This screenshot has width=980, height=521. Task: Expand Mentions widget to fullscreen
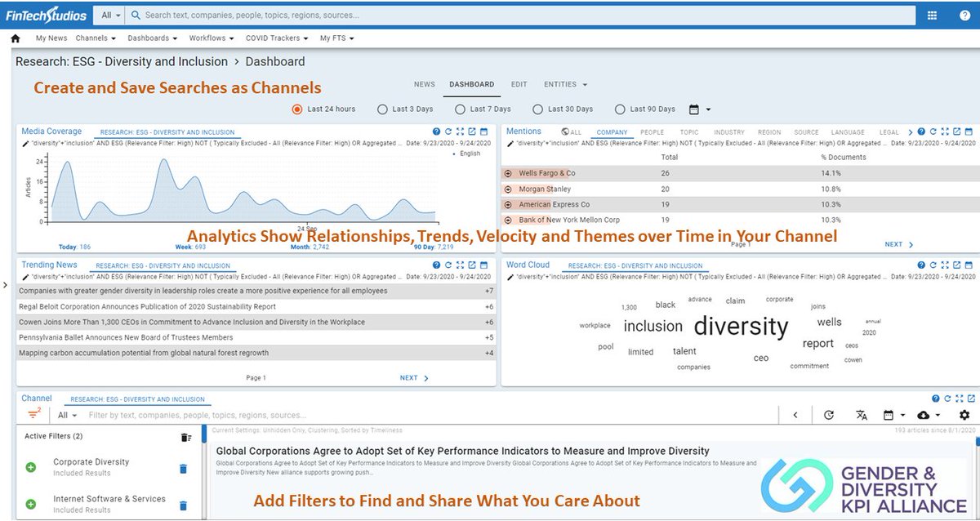pyautogui.click(x=945, y=131)
